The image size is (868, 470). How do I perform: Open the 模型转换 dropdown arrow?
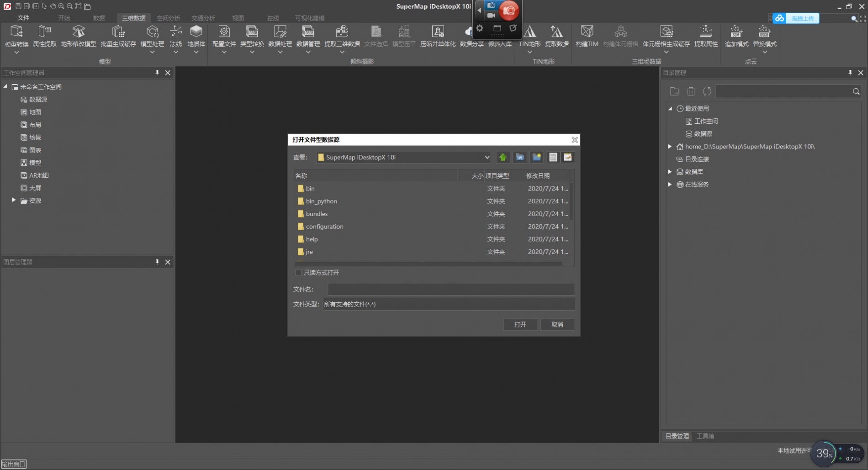(x=16, y=53)
